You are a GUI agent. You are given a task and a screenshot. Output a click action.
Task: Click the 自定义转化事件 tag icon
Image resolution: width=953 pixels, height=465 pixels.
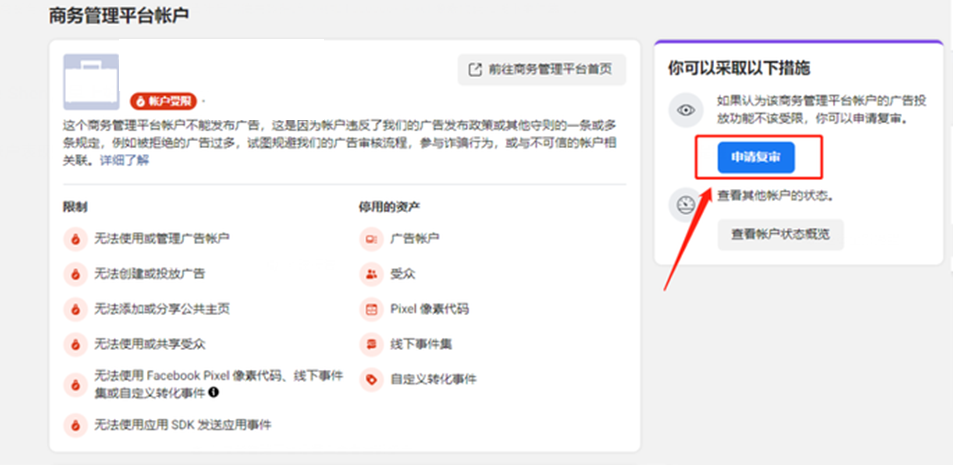pyautogui.click(x=371, y=379)
